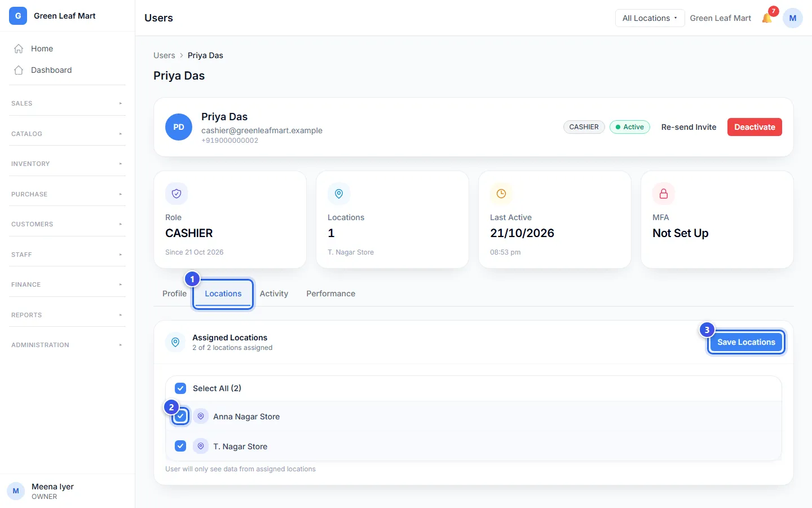
Task: View the Performance tab
Action: click(x=331, y=294)
